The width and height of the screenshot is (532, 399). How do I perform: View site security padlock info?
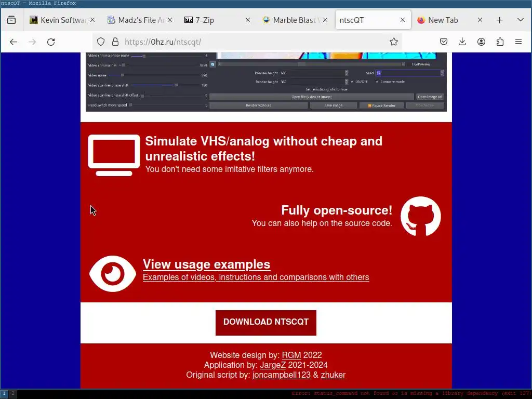(x=115, y=42)
